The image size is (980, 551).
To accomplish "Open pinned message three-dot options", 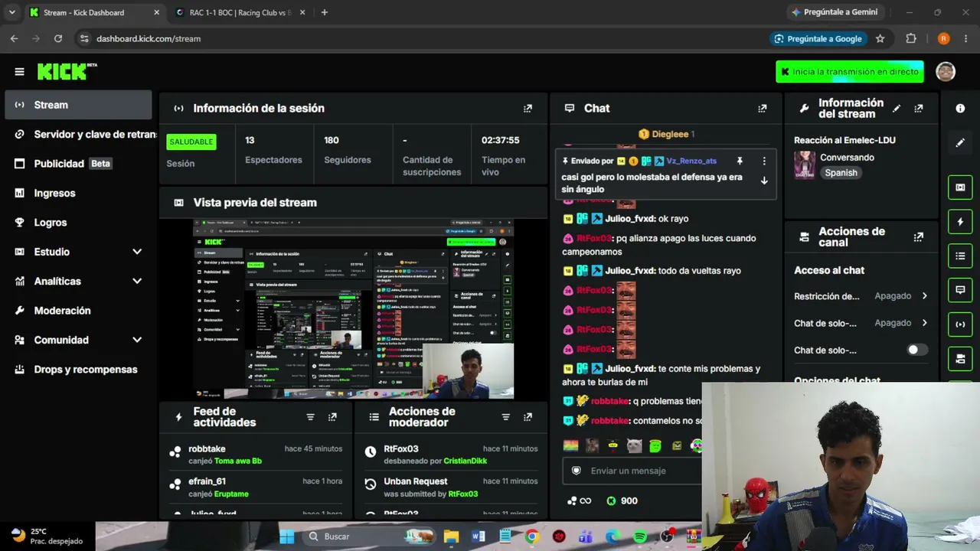I will pos(763,161).
